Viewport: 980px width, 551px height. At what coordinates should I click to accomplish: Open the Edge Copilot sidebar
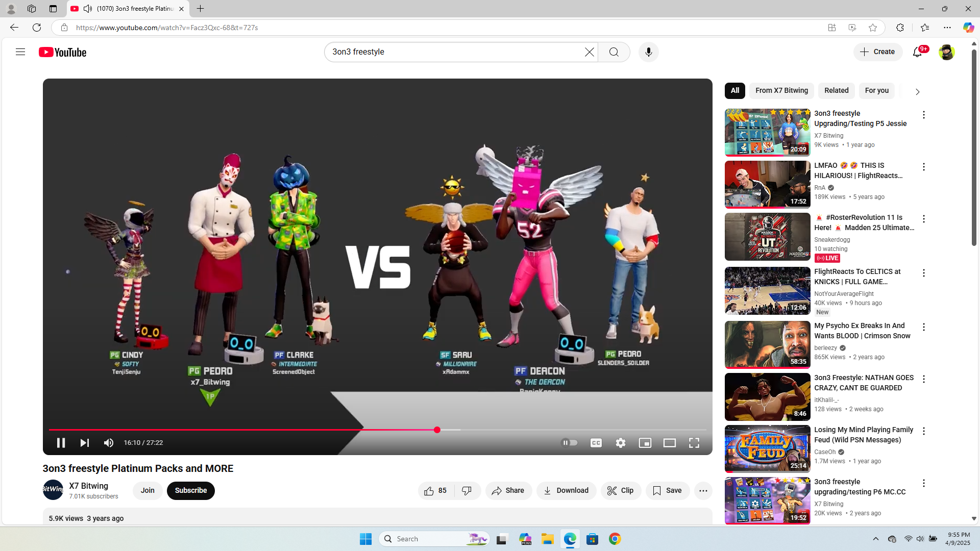point(968,28)
